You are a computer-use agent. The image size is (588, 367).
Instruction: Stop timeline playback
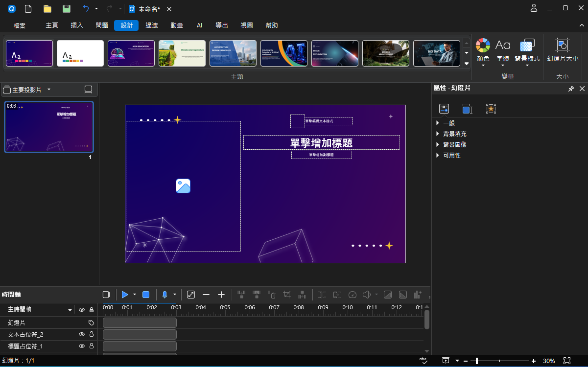(x=146, y=295)
